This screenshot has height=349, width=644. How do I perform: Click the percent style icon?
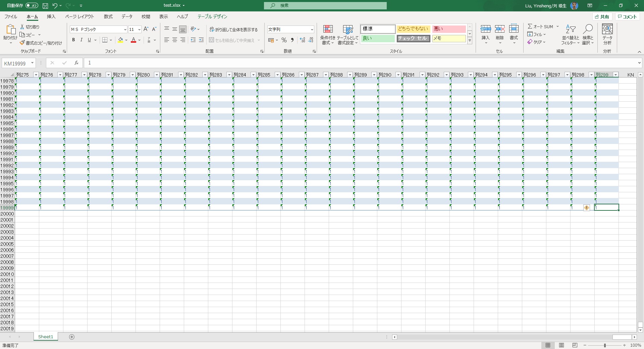[x=284, y=40]
